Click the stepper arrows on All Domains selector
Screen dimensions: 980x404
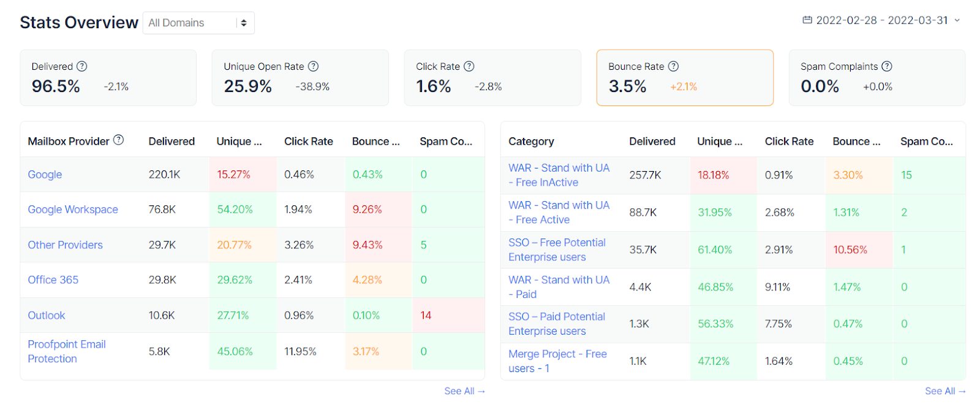(x=245, y=23)
